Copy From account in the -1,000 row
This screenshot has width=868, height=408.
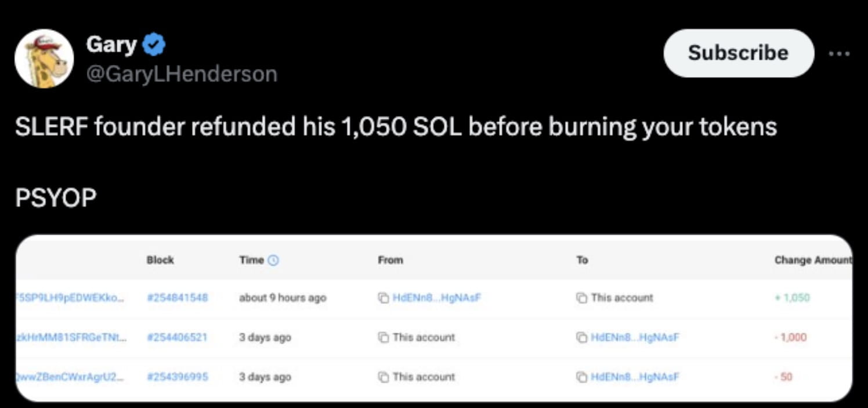pyautogui.click(x=383, y=337)
